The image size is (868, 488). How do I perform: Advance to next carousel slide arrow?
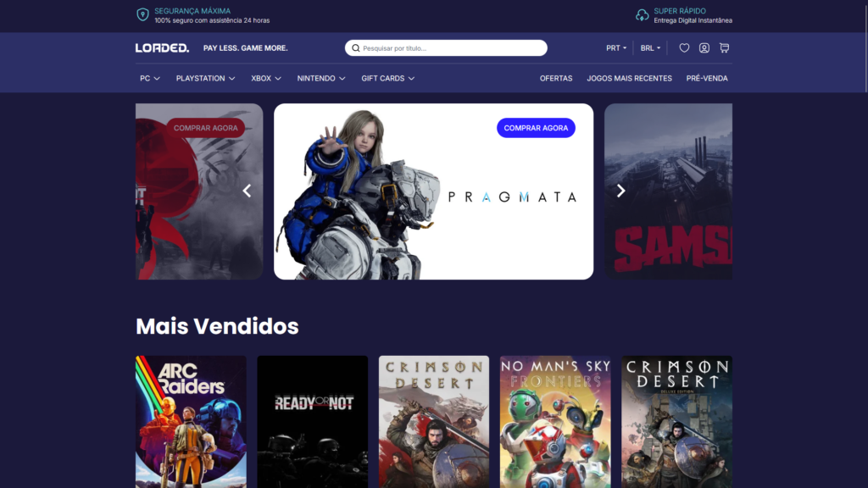pyautogui.click(x=620, y=191)
